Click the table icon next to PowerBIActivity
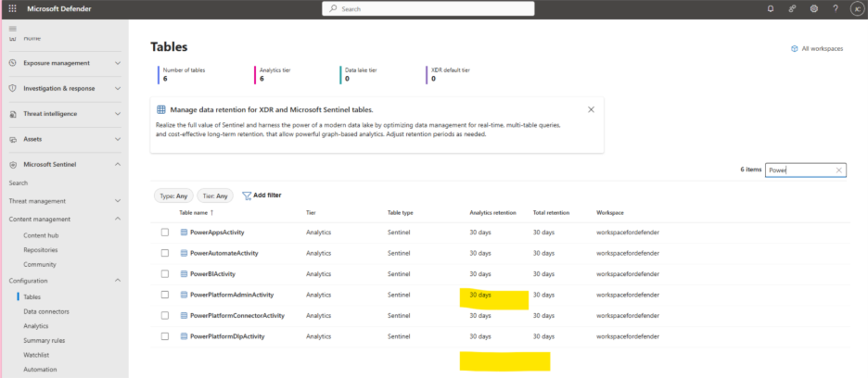This screenshot has width=868, height=378. coord(185,274)
